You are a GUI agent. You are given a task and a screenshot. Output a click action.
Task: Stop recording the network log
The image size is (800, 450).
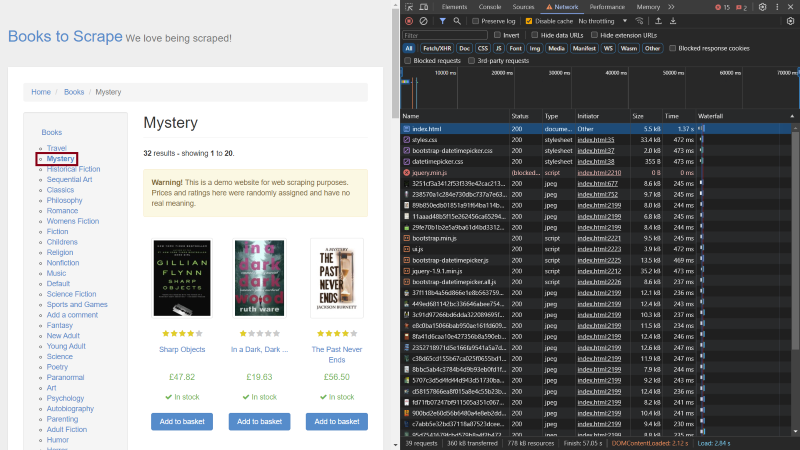point(409,20)
